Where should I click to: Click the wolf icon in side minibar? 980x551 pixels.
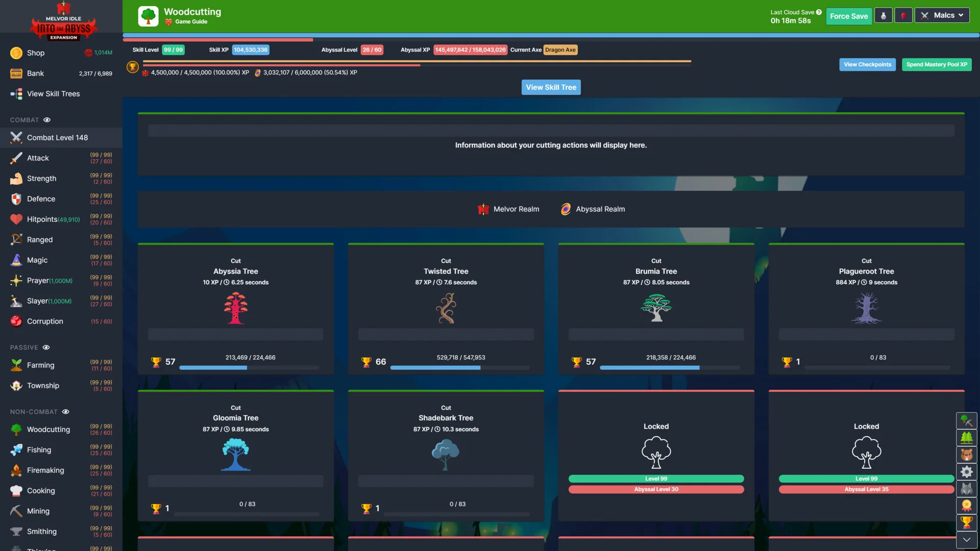point(966,489)
